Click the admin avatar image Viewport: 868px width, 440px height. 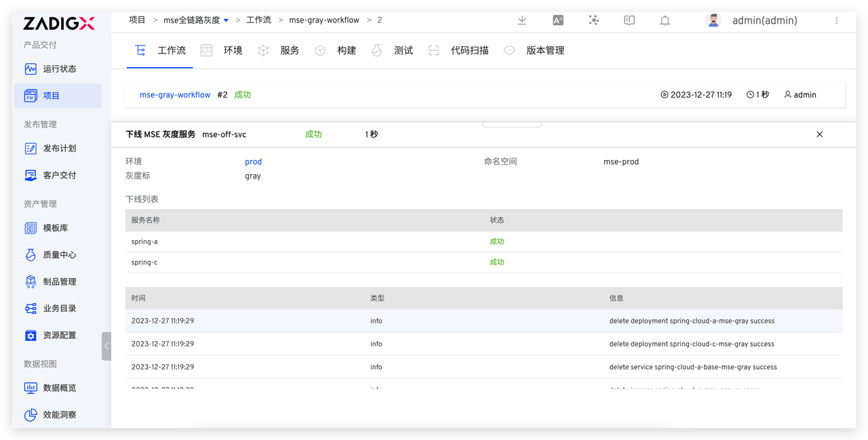tap(713, 20)
